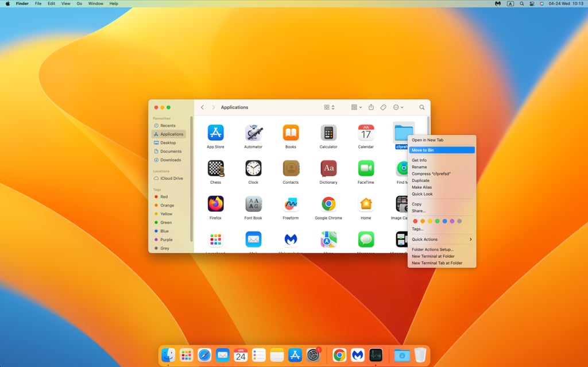Open Safari from the Dock
This screenshot has width=588, height=367.
(204, 354)
